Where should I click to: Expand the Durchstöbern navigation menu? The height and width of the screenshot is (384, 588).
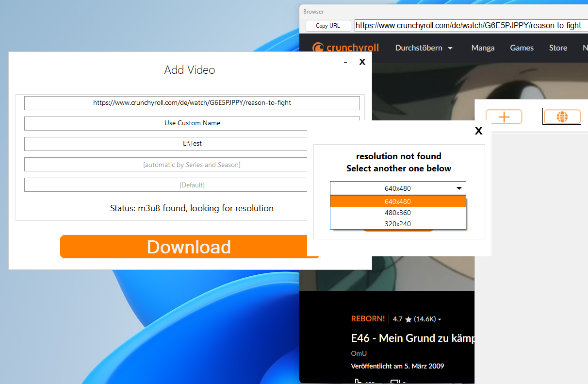(x=424, y=48)
